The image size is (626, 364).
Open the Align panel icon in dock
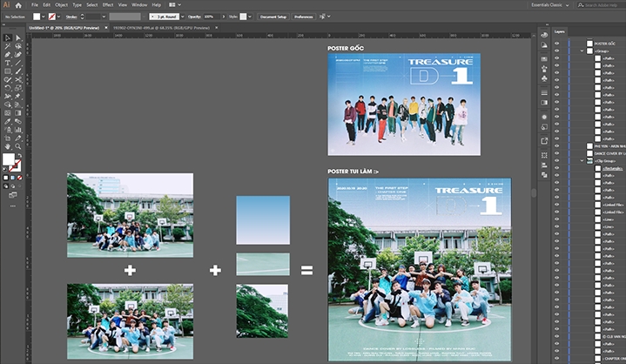(x=544, y=165)
